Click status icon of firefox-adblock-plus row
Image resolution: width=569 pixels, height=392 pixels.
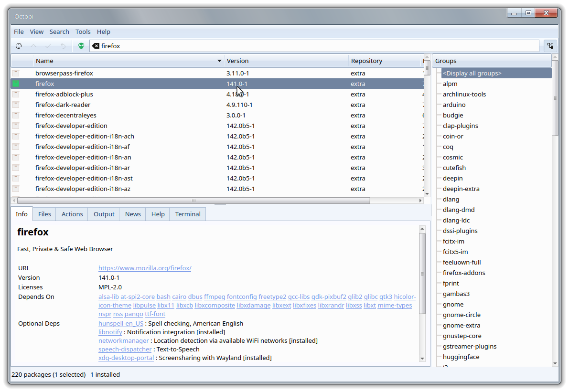[x=16, y=94]
